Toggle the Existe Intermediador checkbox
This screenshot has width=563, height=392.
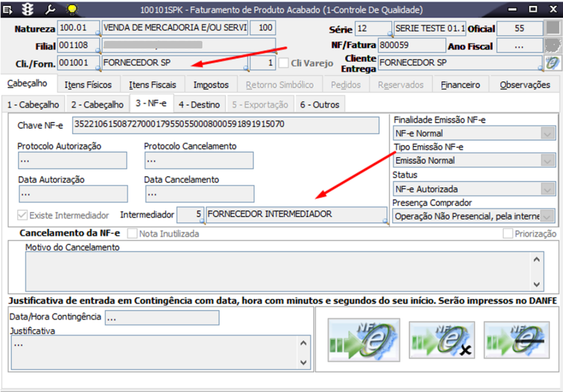22,215
